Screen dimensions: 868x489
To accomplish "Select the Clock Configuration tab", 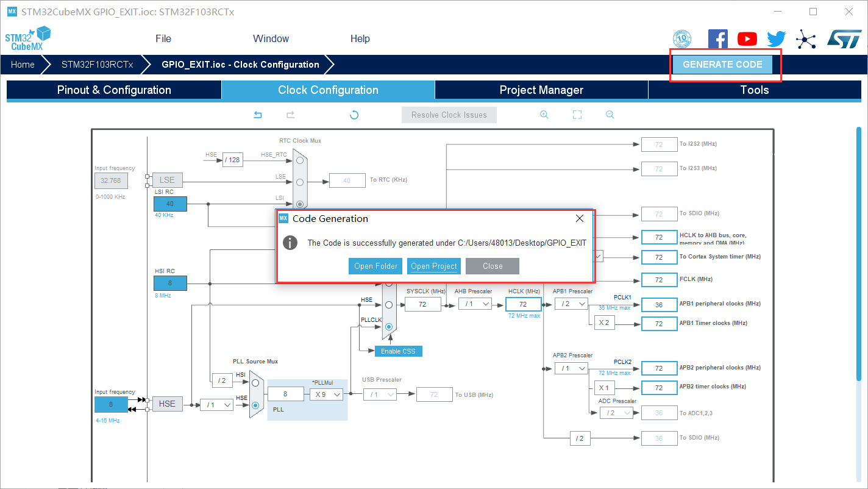I will pos(328,90).
